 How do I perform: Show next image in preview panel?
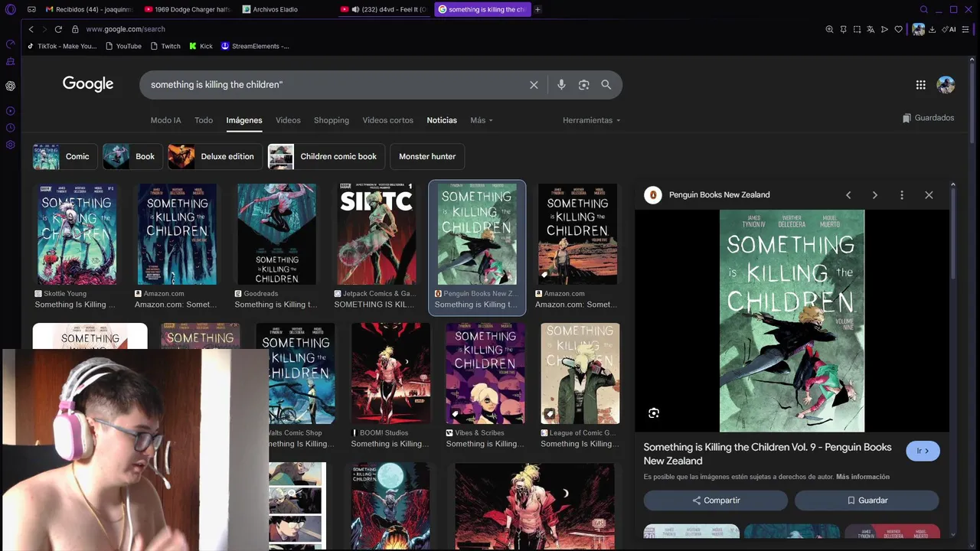click(x=874, y=195)
